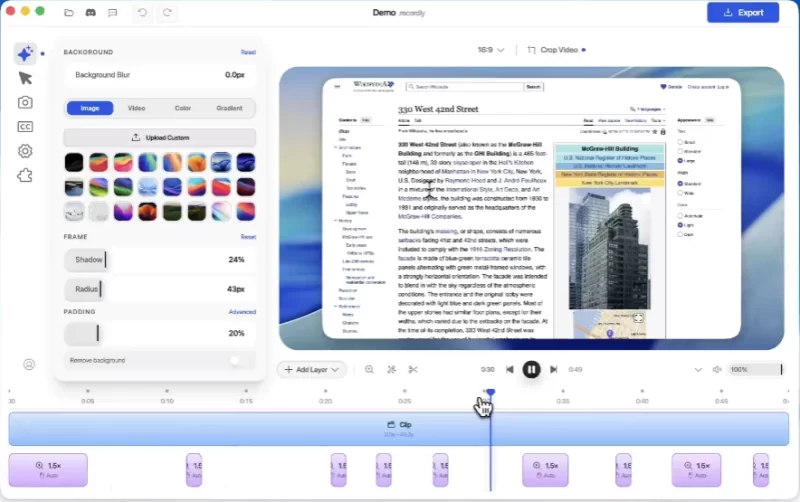The image size is (800, 502).
Task: Click the Demo project title
Action: tap(384, 13)
